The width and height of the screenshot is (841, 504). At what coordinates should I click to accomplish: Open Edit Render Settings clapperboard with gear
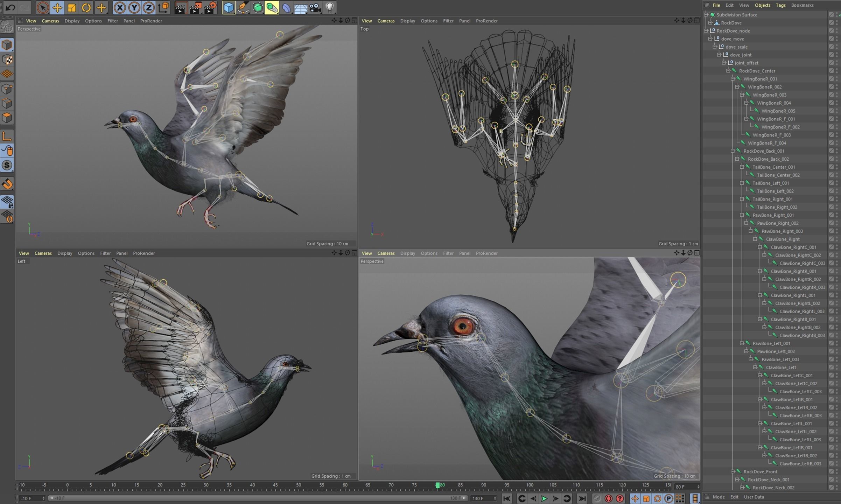coord(210,7)
